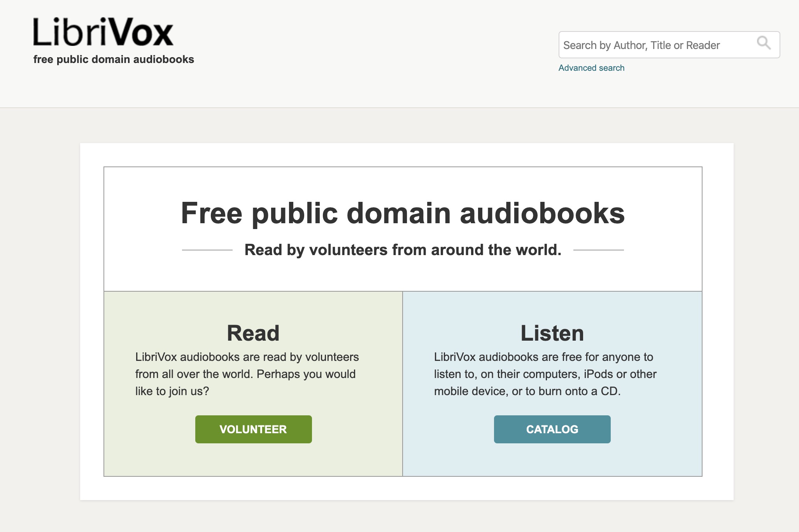Click the line 'LibriVox audiobooks are read by volunteers'

(x=247, y=357)
